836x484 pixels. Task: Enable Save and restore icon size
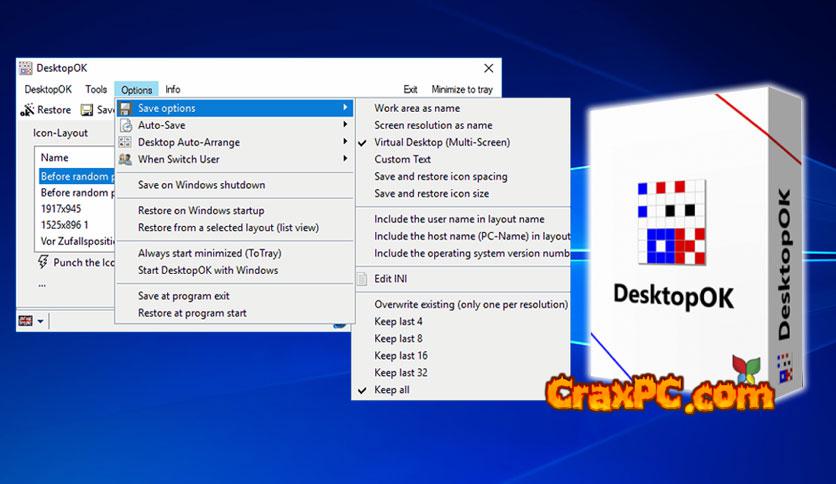431,193
